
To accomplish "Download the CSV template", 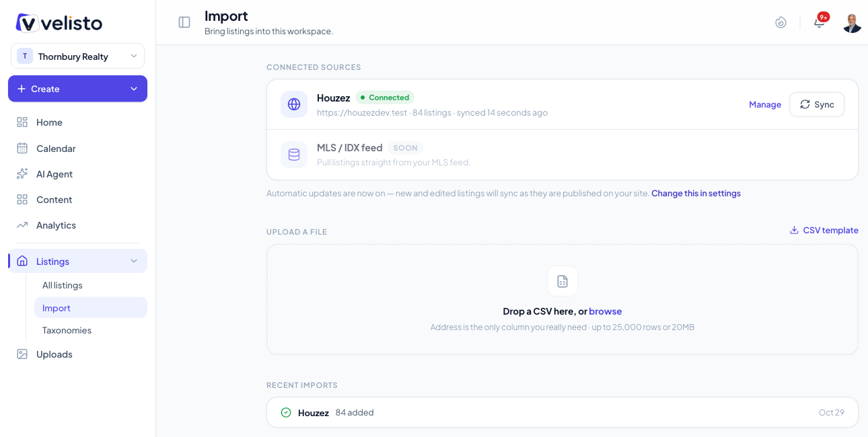I will [824, 230].
